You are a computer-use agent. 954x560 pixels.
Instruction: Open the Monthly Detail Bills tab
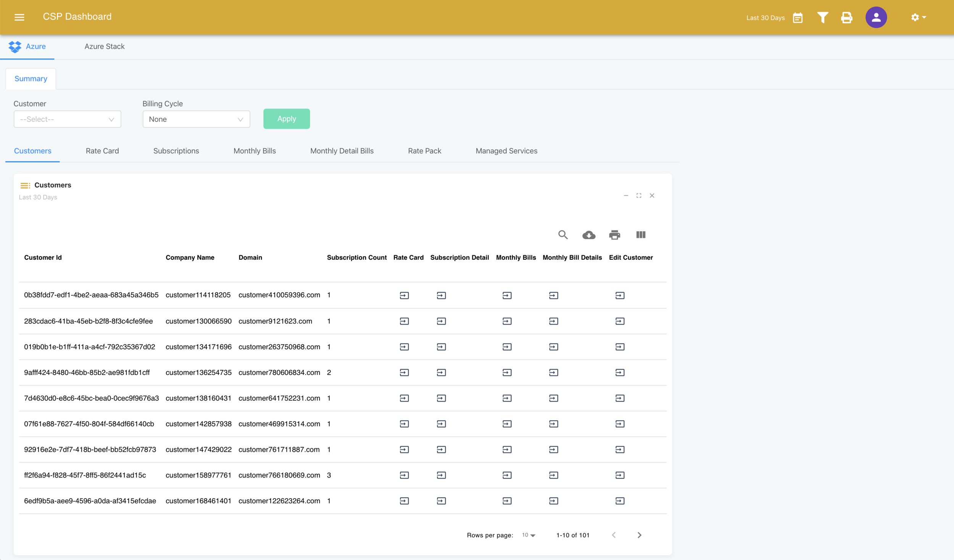[342, 151]
